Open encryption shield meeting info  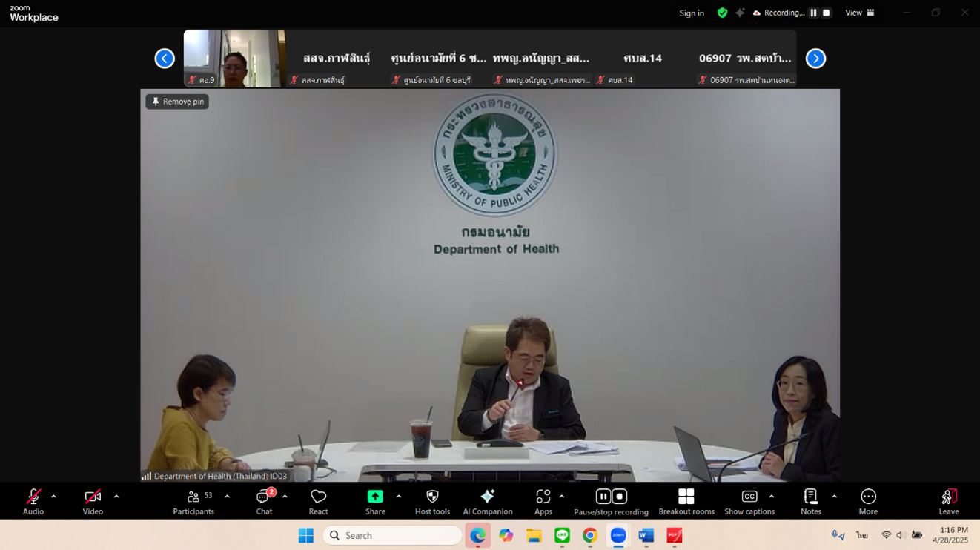point(722,13)
